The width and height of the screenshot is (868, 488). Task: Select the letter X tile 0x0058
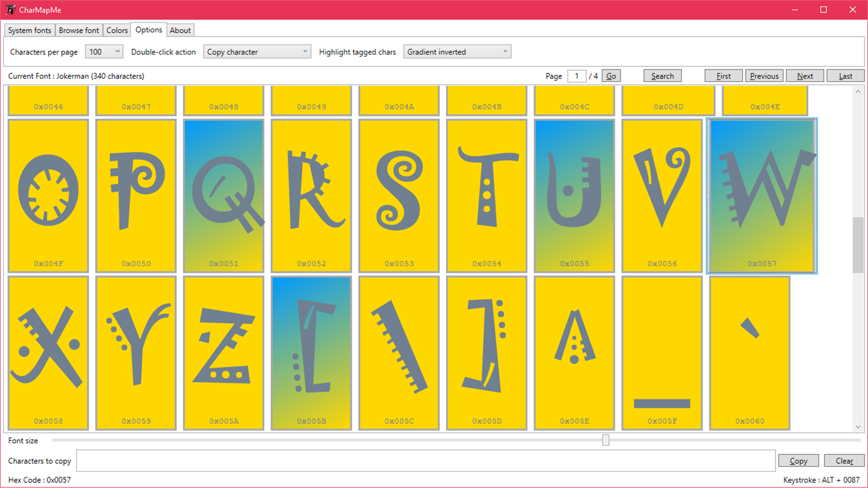tap(48, 353)
